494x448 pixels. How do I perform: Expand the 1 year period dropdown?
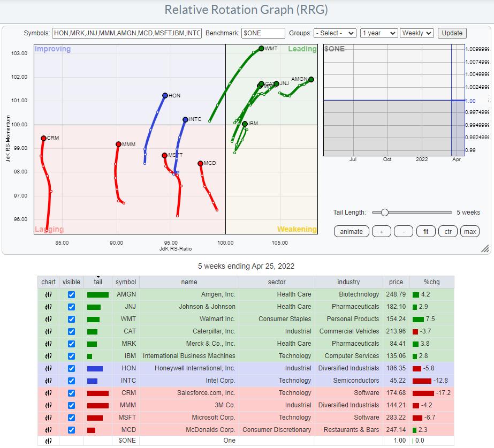[x=378, y=33]
